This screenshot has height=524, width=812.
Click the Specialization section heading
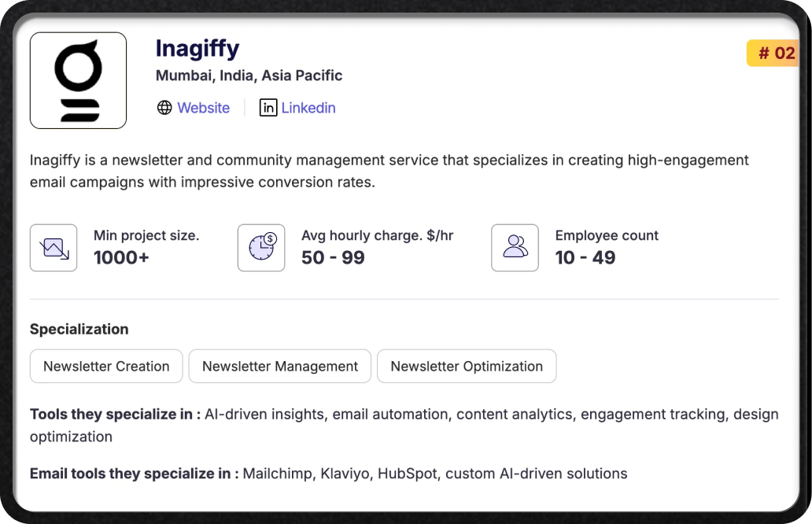click(79, 329)
